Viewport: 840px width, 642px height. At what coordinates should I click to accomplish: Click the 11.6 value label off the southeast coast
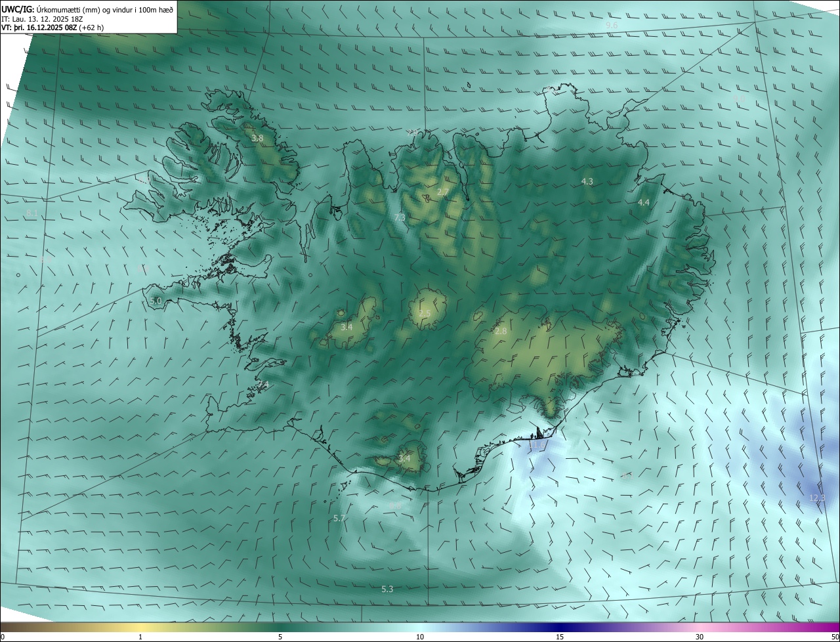pyautogui.click(x=537, y=445)
